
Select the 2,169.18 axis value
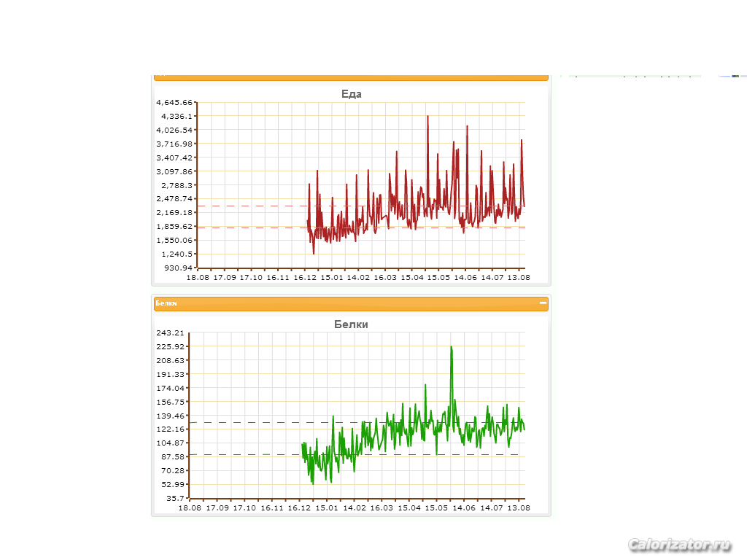click(x=174, y=212)
